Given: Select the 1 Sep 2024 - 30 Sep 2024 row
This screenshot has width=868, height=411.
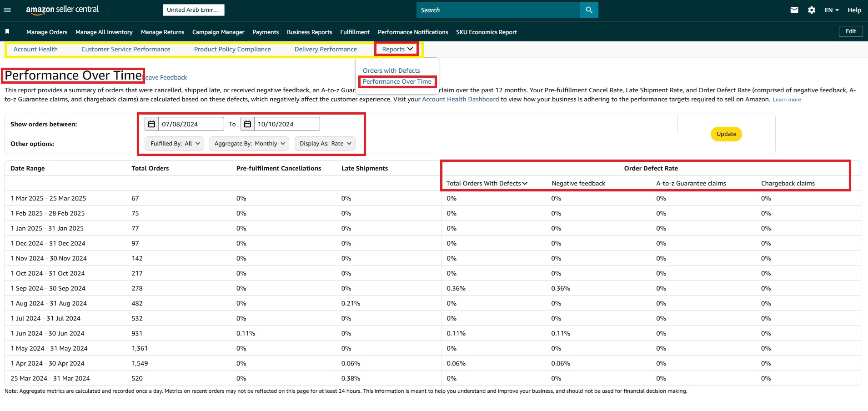Looking at the screenshot, I should (x=432, y=288).
